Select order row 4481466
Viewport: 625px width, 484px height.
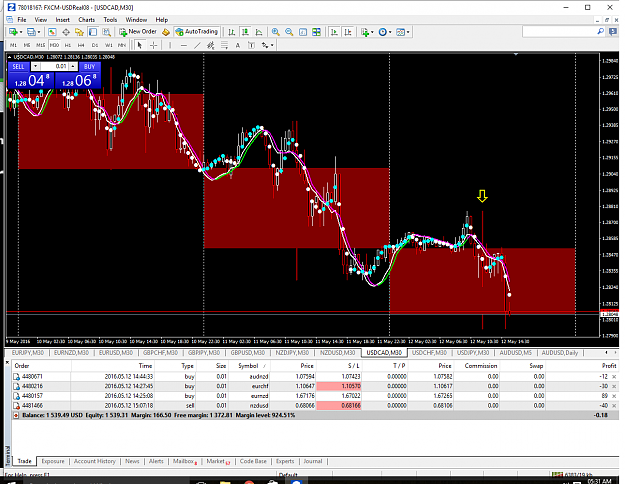[x=315, y=406]
